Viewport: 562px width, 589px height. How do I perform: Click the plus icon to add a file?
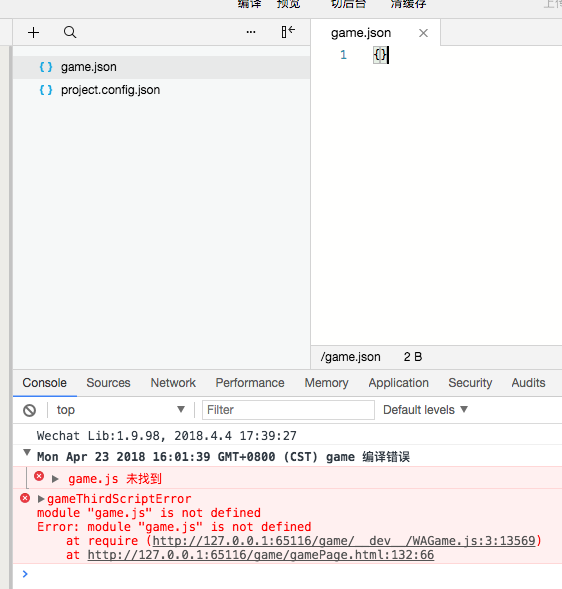[x=33, y=33]
